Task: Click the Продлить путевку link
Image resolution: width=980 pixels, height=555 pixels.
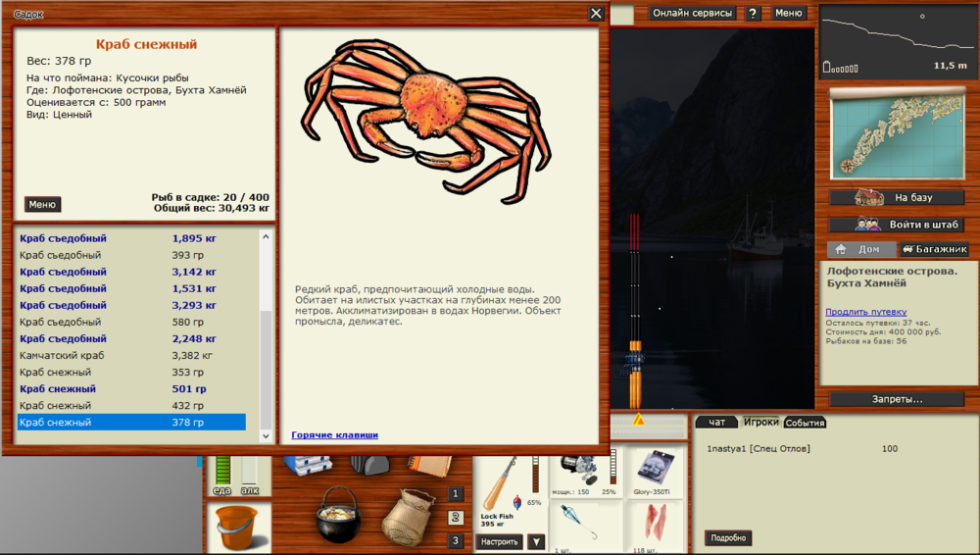Action: [x=865, y=312]
